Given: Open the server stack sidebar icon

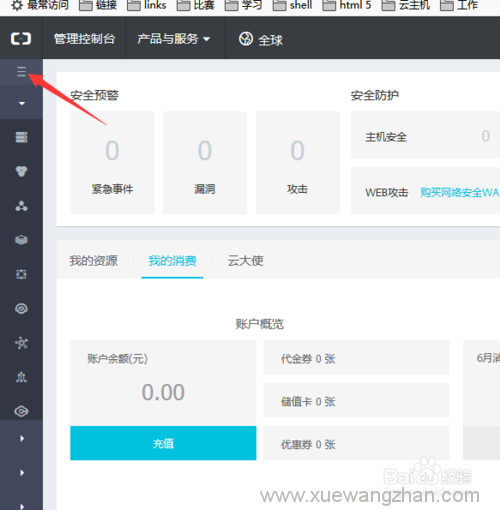Looking at the screenshot, I should pyautogui.click(x=21, y=137).
